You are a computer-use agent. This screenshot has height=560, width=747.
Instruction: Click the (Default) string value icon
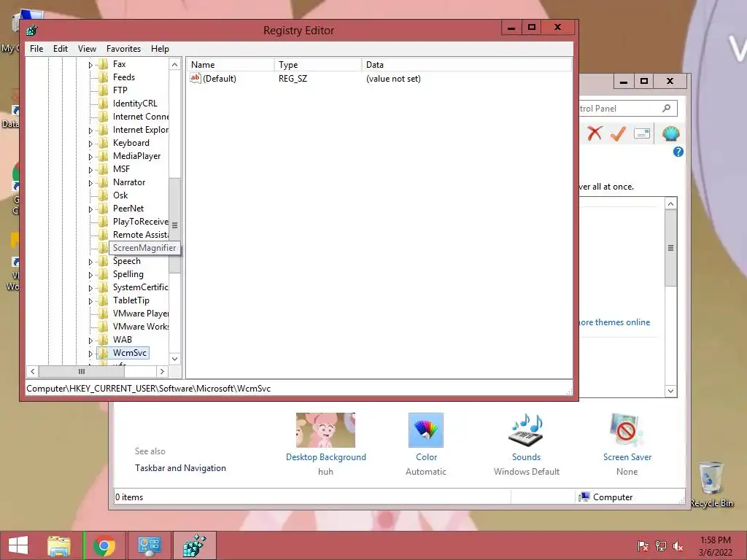(195, 79)
